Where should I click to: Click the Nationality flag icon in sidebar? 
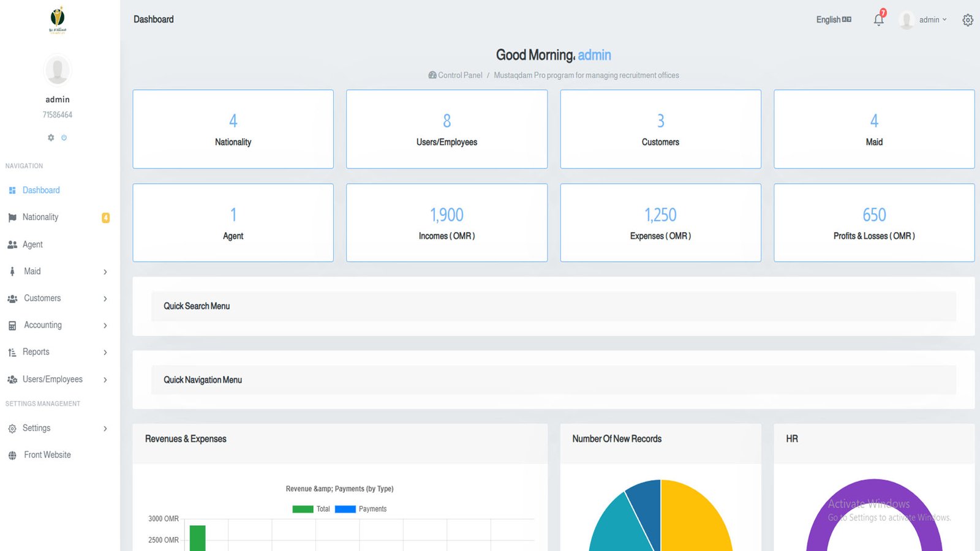12,217
